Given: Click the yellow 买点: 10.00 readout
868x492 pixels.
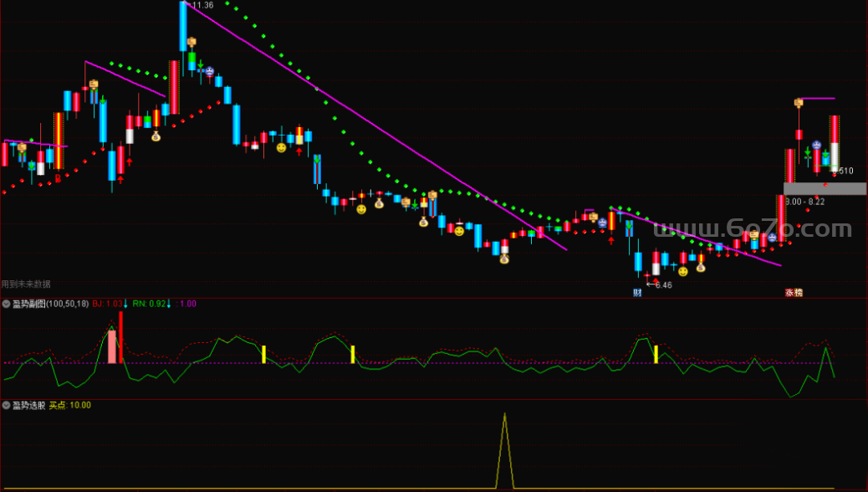Looking at the screenshot, I should [x=69, y=405].
